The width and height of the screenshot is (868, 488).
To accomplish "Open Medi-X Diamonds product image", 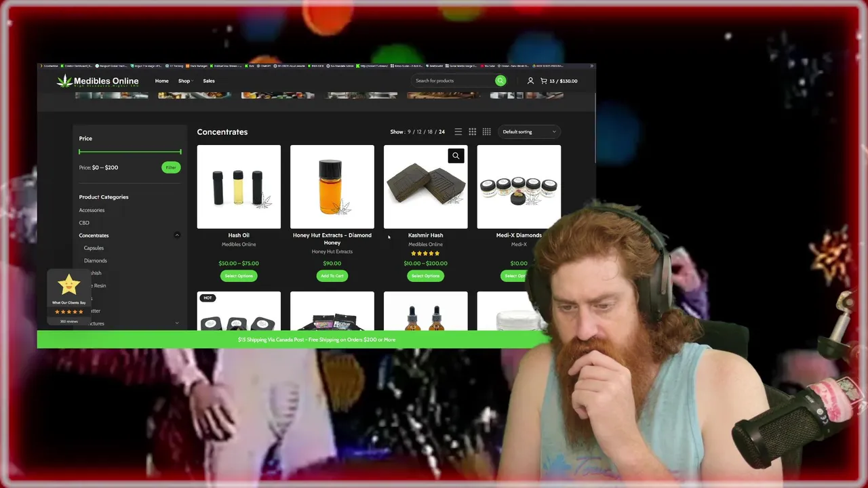I will pos(519,187).
